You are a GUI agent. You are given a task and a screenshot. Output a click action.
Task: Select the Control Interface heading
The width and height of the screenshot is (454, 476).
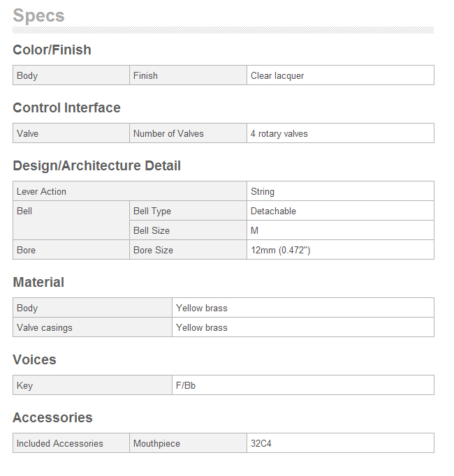[66, 107]
